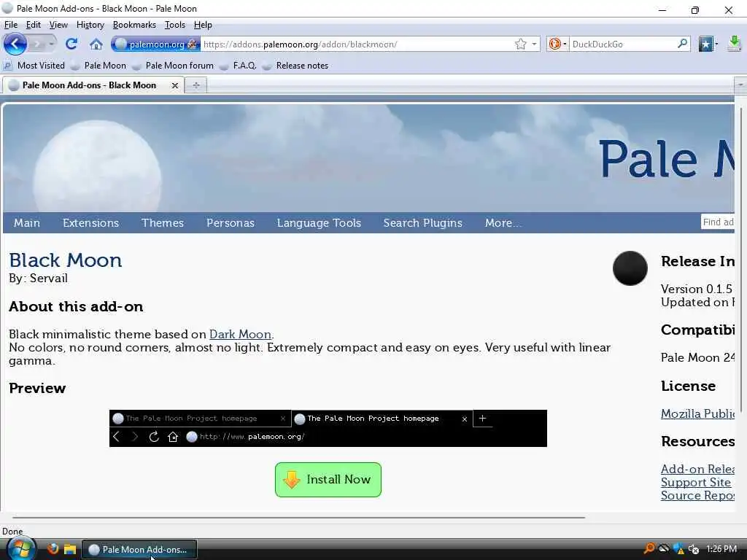The width and height of the screenshot is (747, 560).
Task: Go to Personas section
Action: pos(230,223)
